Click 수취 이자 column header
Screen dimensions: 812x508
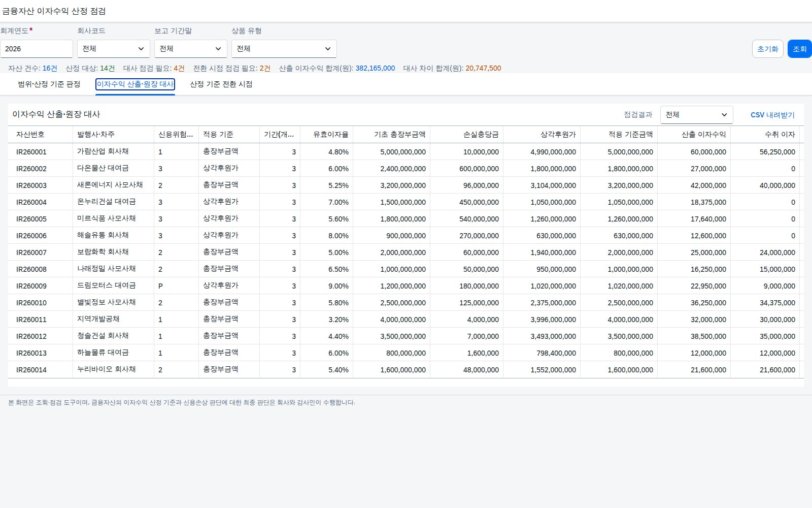click(x=765, y=135)
